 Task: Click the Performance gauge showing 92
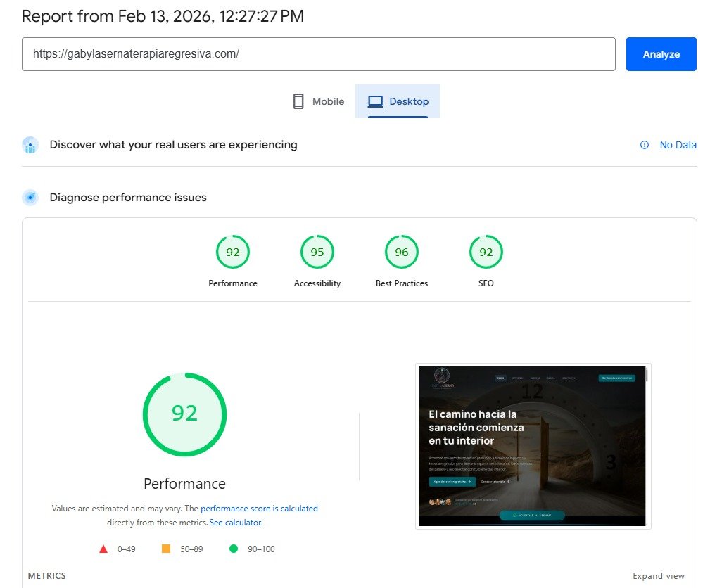232,251
